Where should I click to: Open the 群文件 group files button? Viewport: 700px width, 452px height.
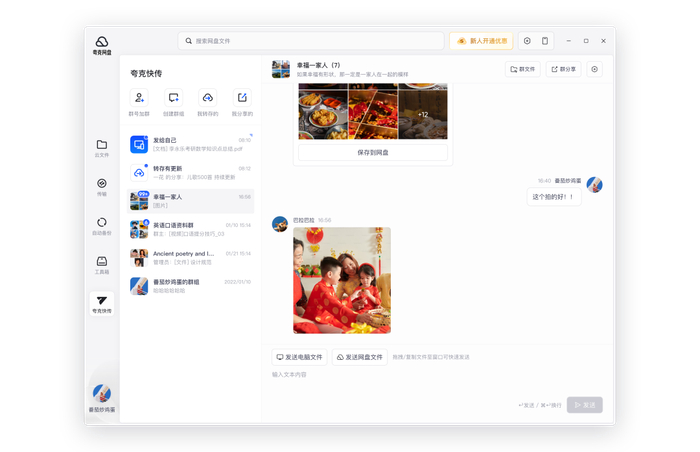click(x=523, y=69)
